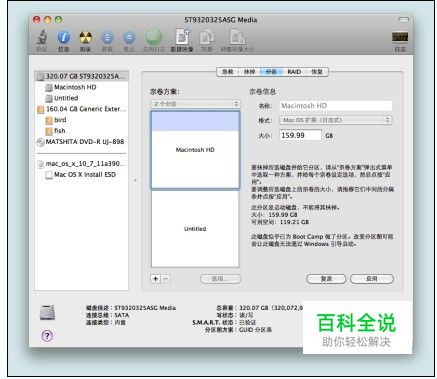Select the 320.07 GB ST9320325A disk
The height and width of the screenshot is (379, 437).
(x=82, y=76)
